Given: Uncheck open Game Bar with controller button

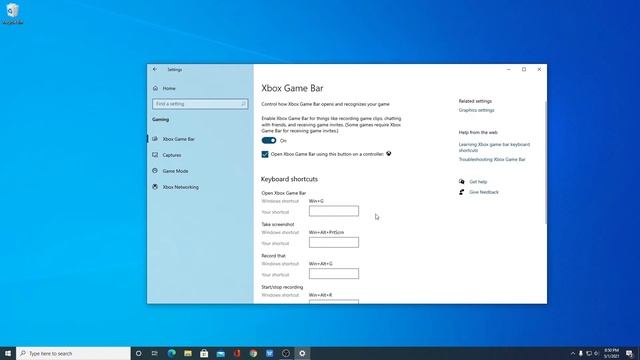Looking at the screenshot, I should coord(265,154).
